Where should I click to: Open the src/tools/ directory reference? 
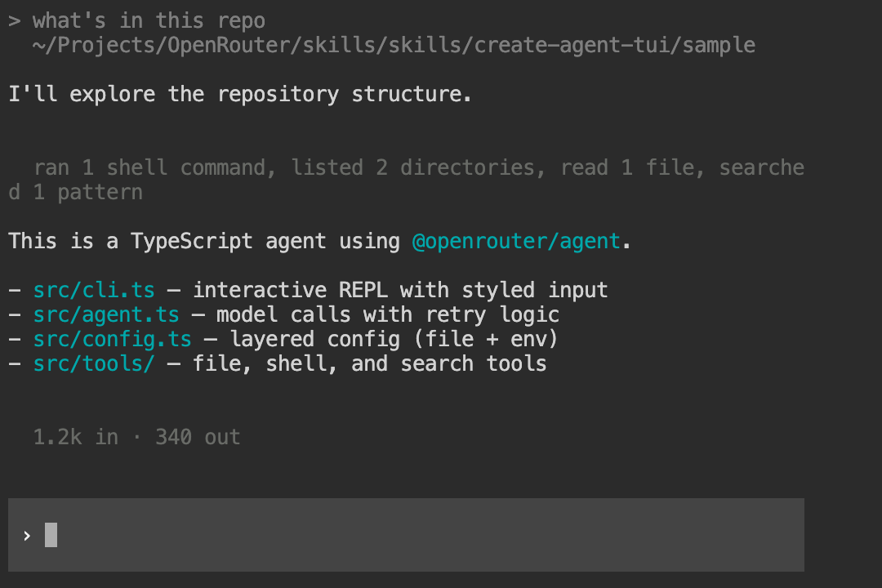pos(94,363)
